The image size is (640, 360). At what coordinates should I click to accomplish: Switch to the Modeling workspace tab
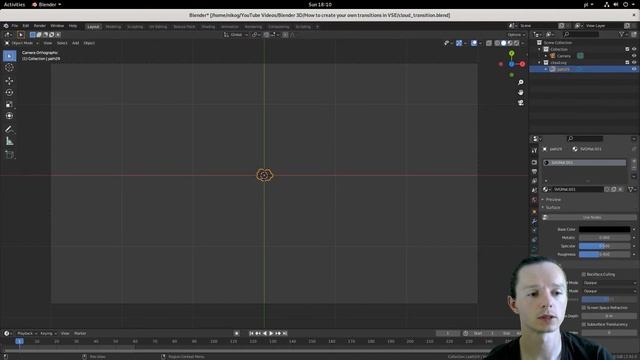113,27
